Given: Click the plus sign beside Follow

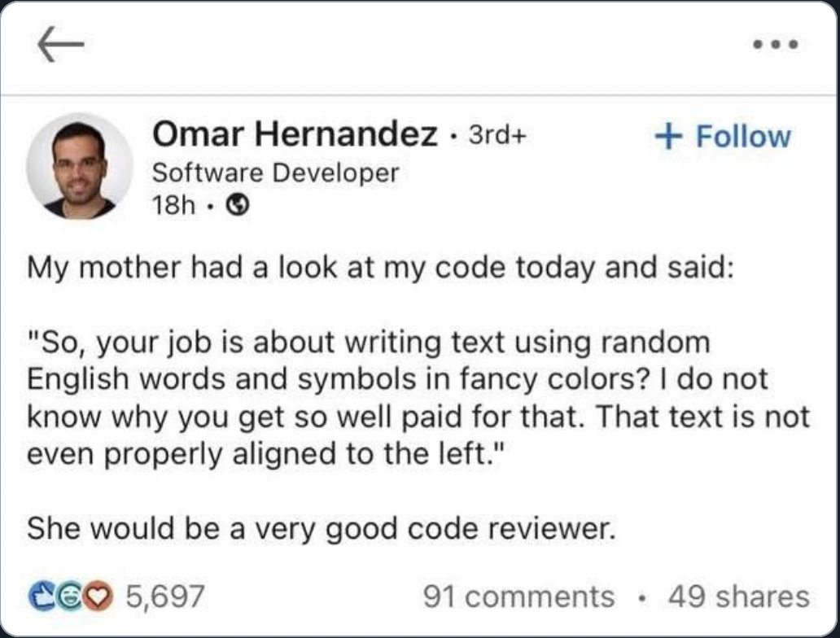Looking at the screenshot, I should click(668, 136).
